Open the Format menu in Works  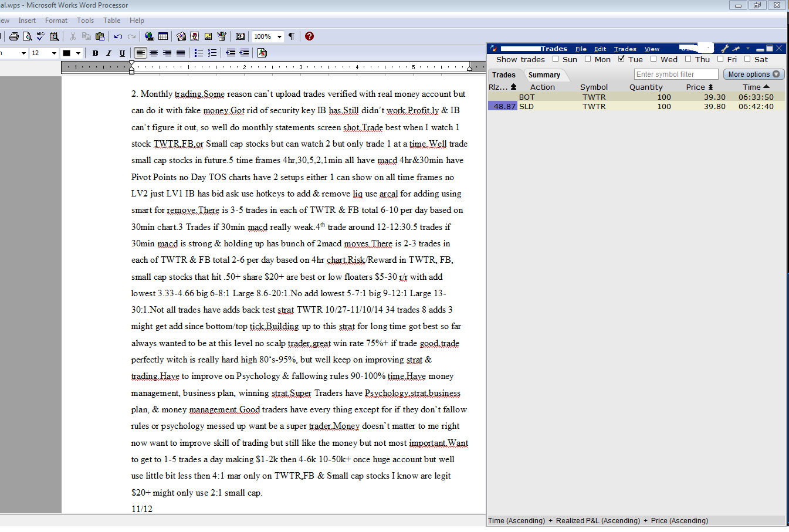pyautogui.click(x=56, y=21)
